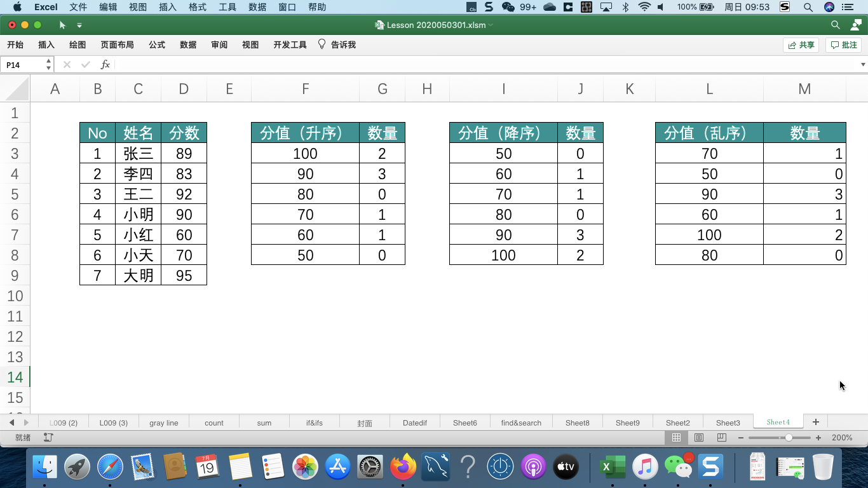The height and width of the screenshot is (488, 868).
Task: Click the formula bar input area
Action: [486, 65]
